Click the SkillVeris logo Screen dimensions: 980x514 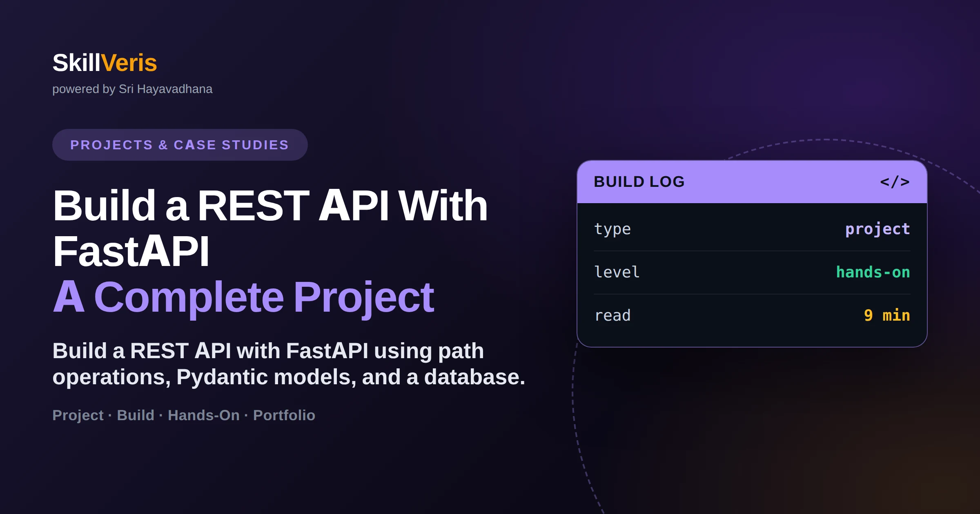coord(105,63)
